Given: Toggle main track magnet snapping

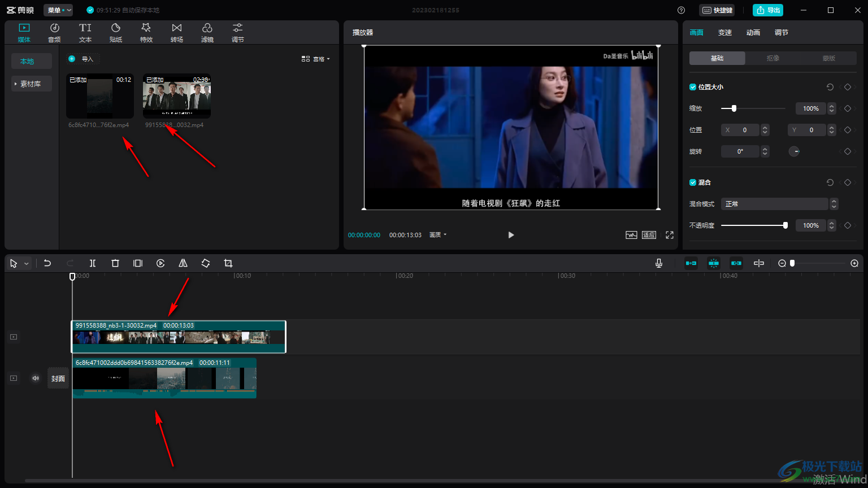Looking at the screenshot, I should 691,263.
